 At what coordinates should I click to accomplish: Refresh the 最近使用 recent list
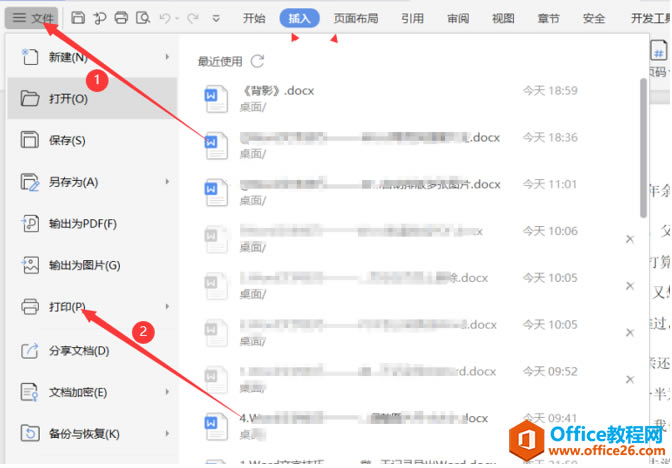(258, 61)
